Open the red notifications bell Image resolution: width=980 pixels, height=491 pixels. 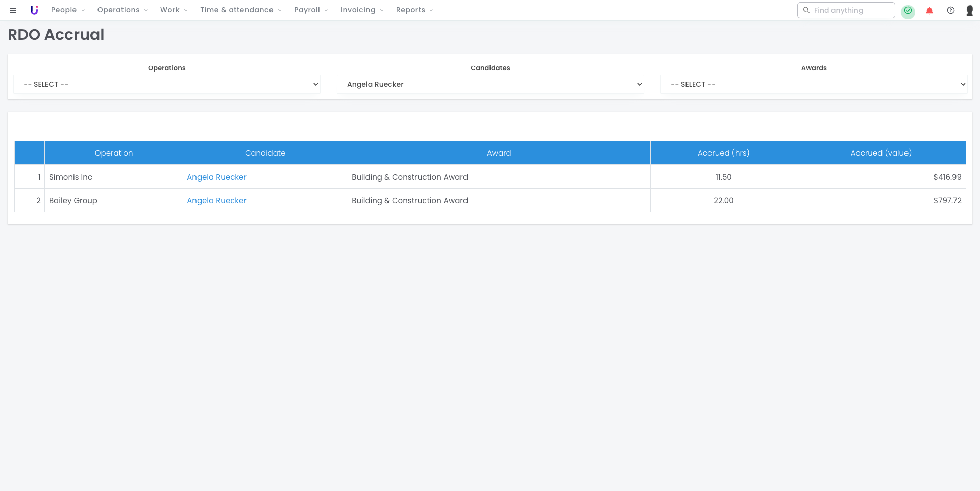click(929, 10)
